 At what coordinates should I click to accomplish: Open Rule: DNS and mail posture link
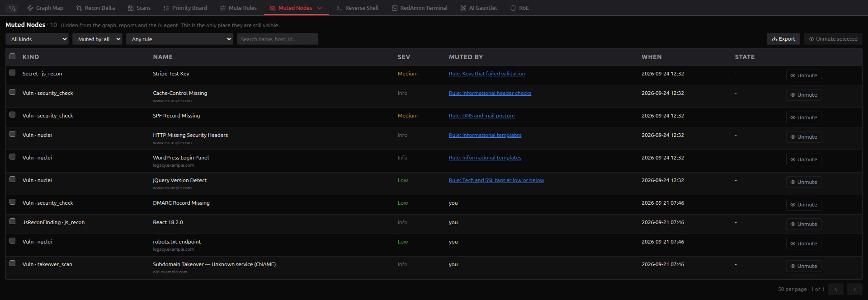482,116
